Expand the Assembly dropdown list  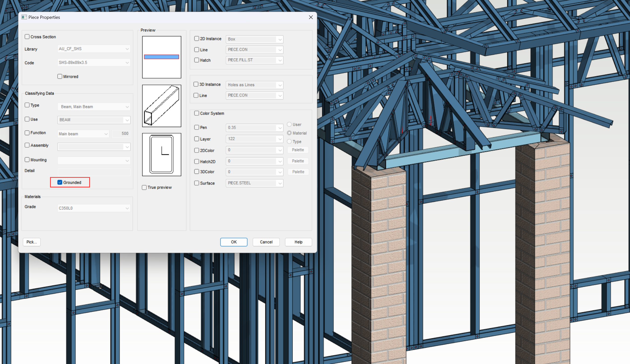coord(127,147)
